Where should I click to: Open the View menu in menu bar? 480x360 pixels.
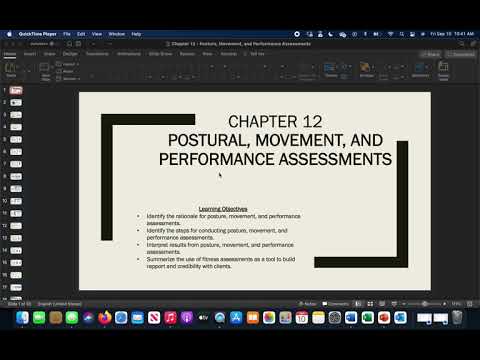pyautogui.click(x=97, y=34)
